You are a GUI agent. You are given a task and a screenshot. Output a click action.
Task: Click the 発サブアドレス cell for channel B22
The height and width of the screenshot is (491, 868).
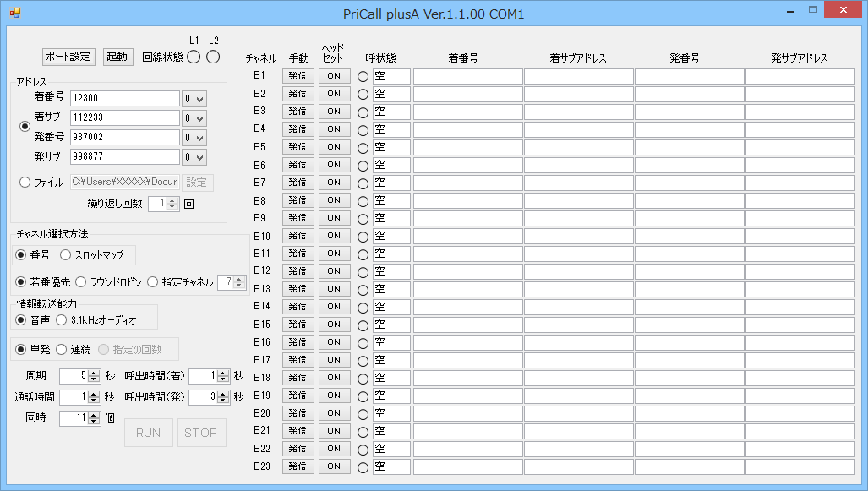800,449
